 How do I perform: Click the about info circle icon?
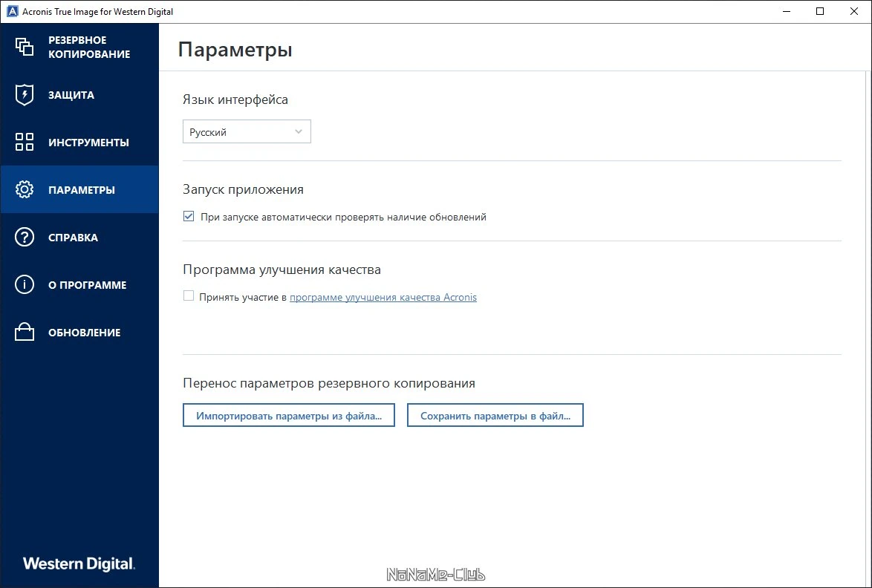[x=25, y=284]
